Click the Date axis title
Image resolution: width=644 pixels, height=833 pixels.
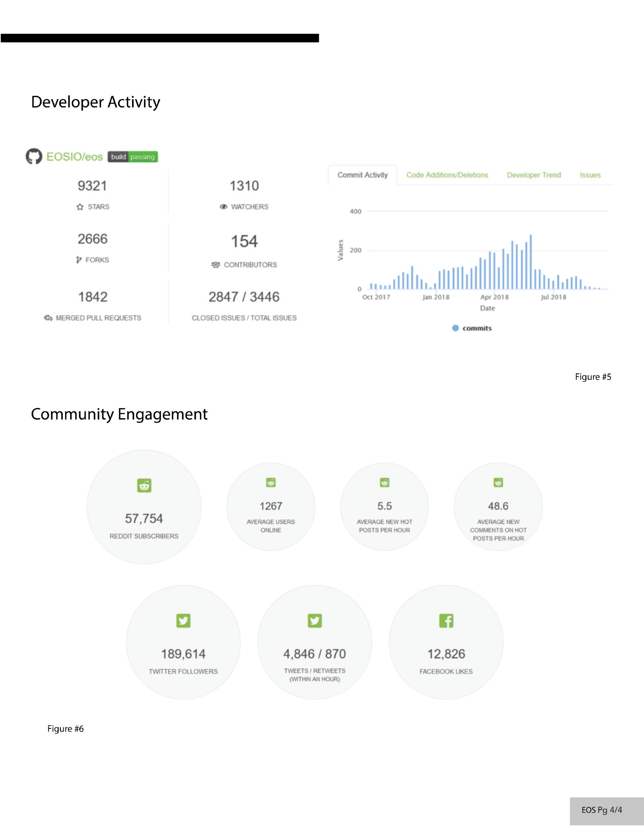pos(487,308)
